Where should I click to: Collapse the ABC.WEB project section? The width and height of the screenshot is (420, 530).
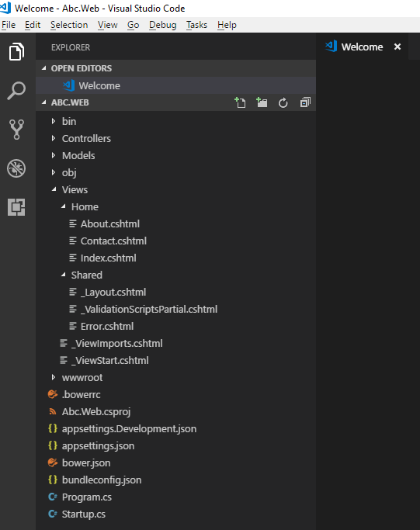point(43,102)
